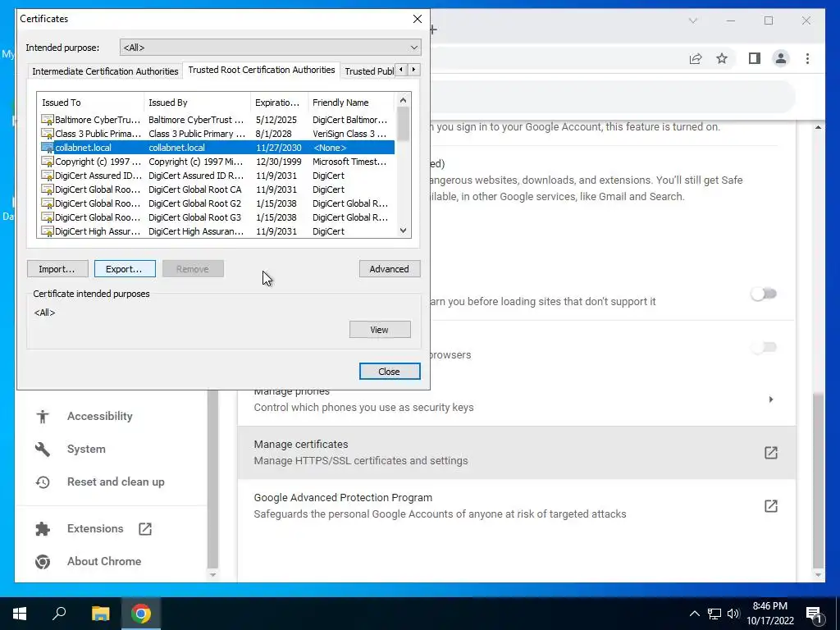This screenshot has height=630, width=840.
Task: Sort by Friendly Name column header
Action: 351,103
